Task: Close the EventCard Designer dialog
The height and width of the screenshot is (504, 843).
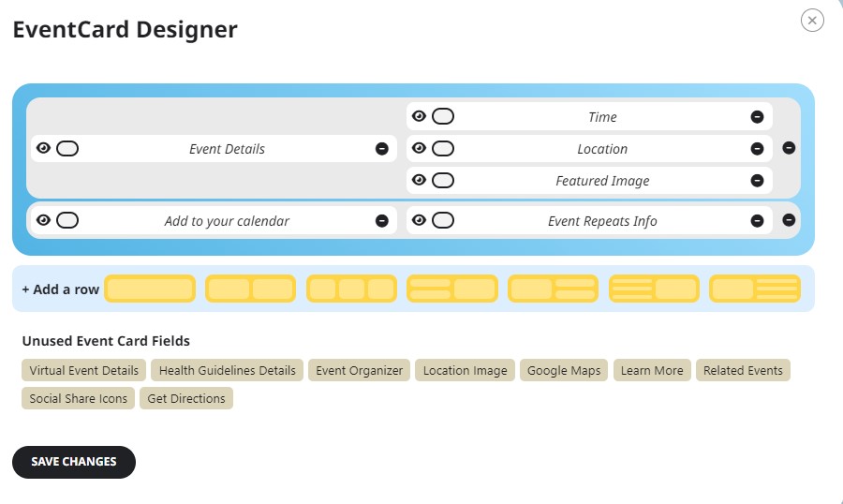Action: 812,21
